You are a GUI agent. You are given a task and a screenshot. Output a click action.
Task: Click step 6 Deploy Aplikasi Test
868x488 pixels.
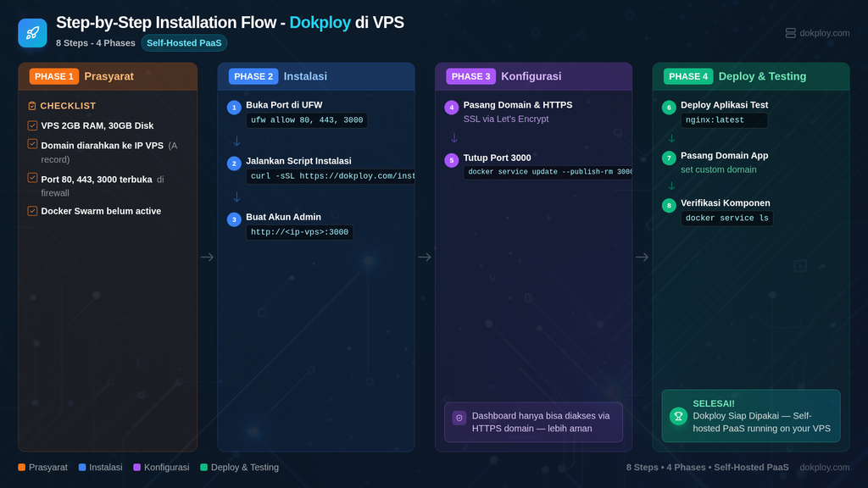tap(724, 104)
